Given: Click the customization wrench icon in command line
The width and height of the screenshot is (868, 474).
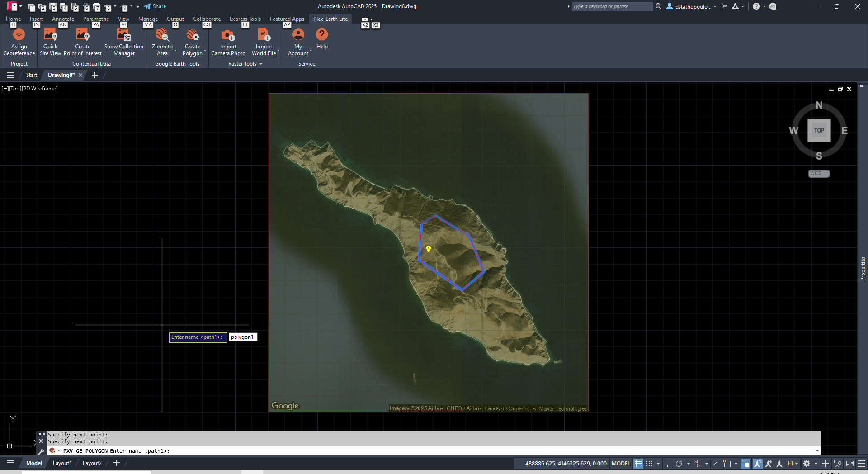Looking at the screenshot, I should (41, 451).
